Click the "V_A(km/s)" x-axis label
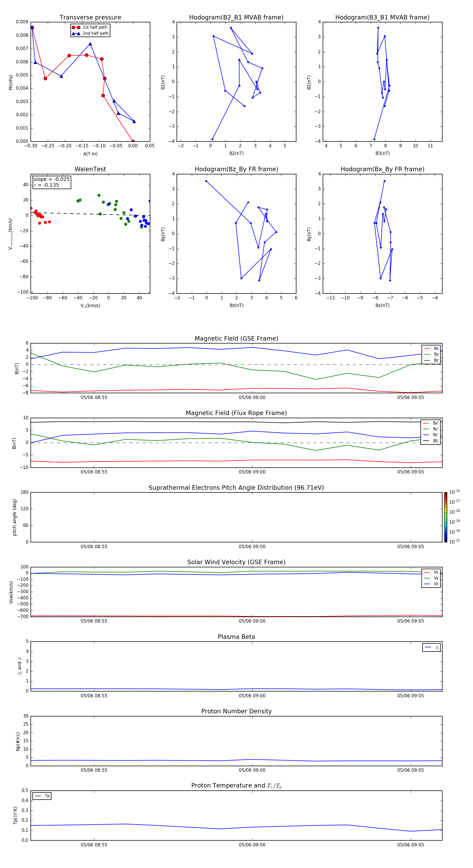 click(90, 306)
